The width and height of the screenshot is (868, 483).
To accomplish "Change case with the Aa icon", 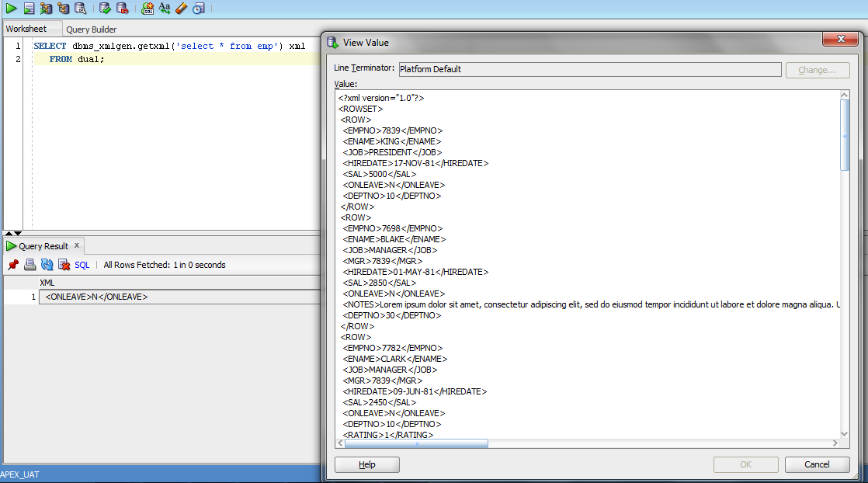I will click(164, 9).
